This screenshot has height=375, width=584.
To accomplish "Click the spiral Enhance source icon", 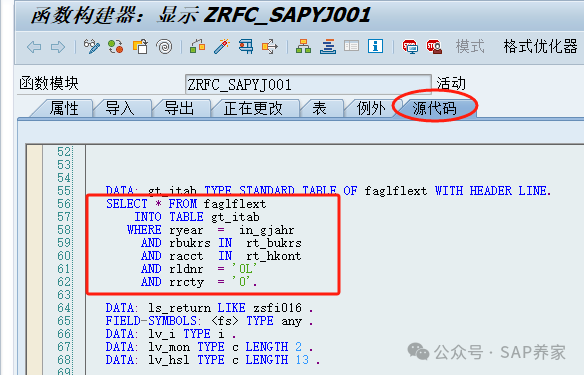I will click(164, 47).
